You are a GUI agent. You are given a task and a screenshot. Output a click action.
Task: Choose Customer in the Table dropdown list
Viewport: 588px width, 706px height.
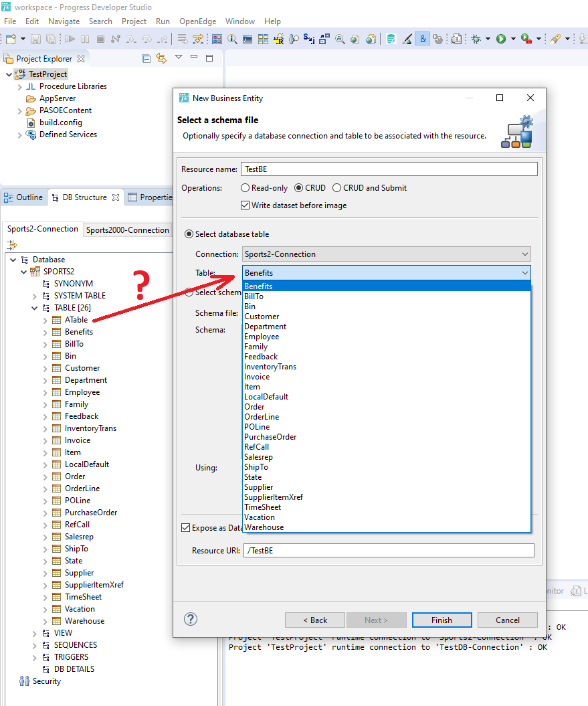pos(386,317)
